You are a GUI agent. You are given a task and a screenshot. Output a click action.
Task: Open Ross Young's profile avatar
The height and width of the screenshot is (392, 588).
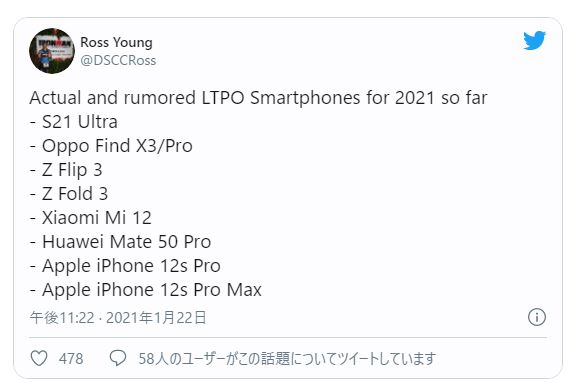52,51
